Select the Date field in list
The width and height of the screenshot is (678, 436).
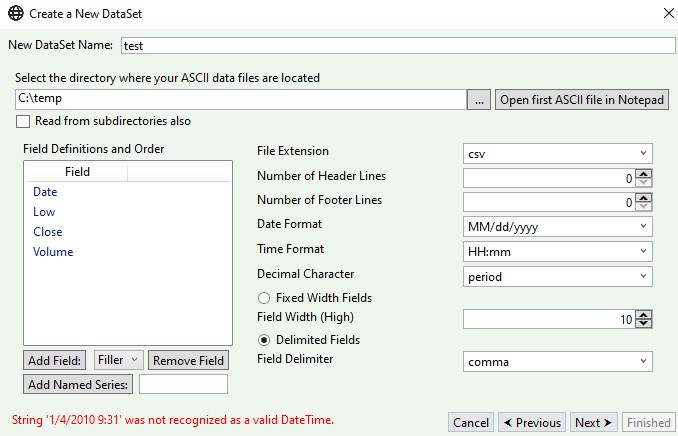tap(46, 192)
